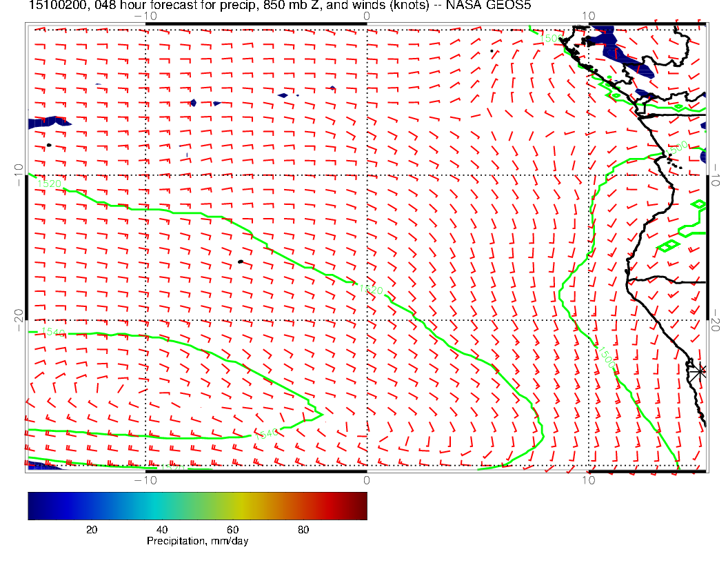The height and width of the screenshot is (563, 728).
Task: Click the "0" longitude label on the bottom axis
Action: pos(366,480)
